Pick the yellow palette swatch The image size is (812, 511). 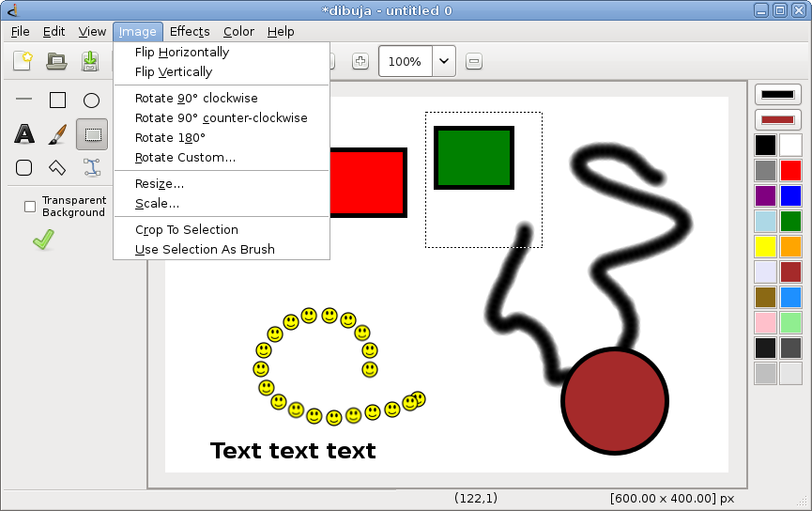point(765,247)
